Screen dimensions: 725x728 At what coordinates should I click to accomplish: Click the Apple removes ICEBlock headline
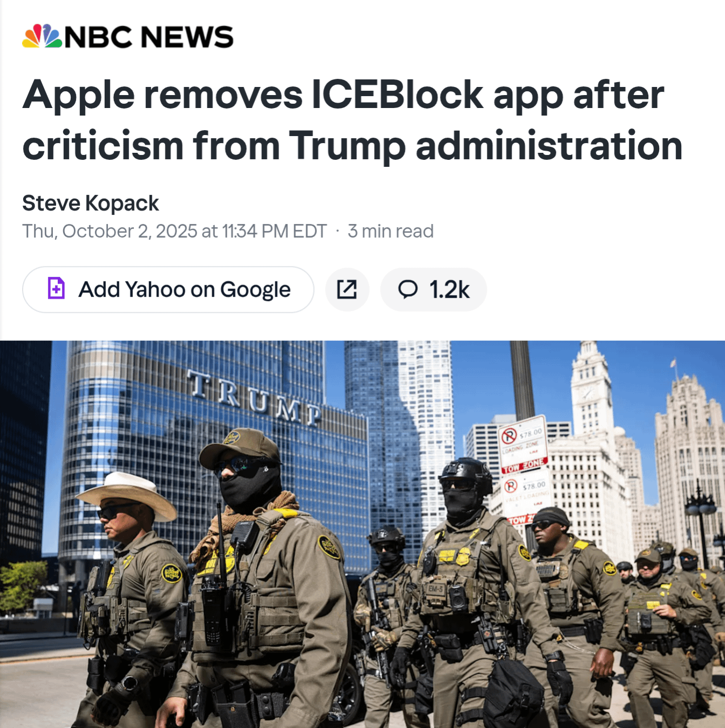[x=353, y=120]
